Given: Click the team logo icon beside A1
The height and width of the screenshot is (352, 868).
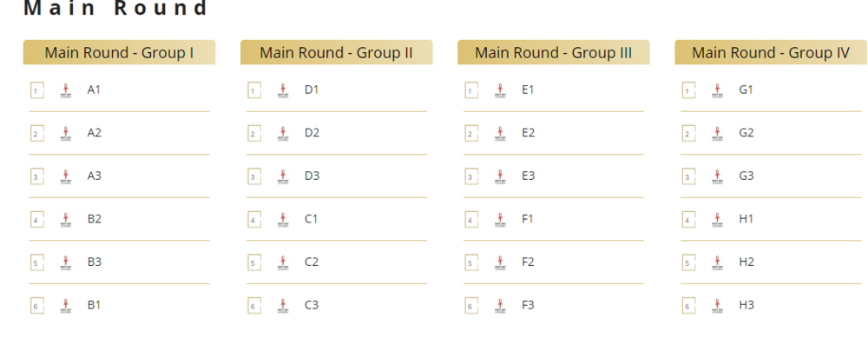Looking at the screenshot, I should coord(65,90).
